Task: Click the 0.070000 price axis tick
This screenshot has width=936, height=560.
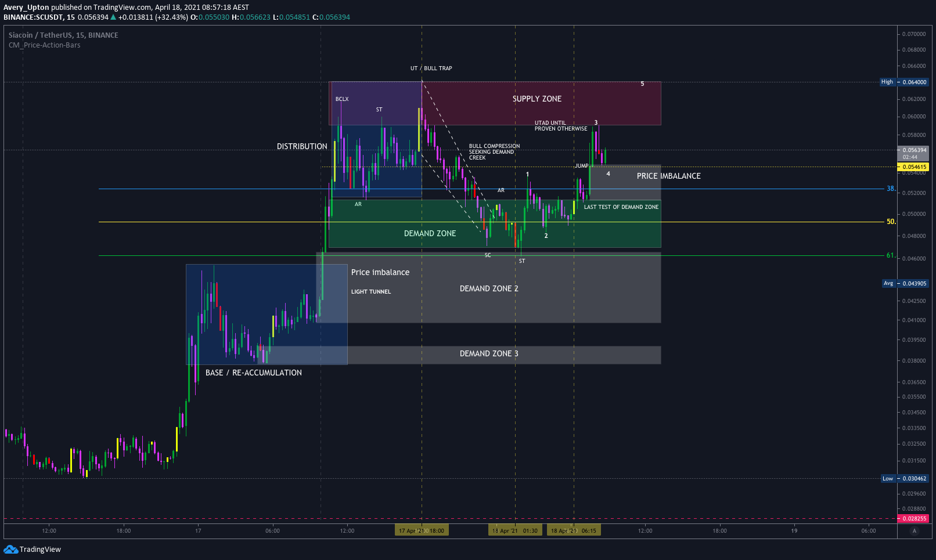Action: pos(914,34)
